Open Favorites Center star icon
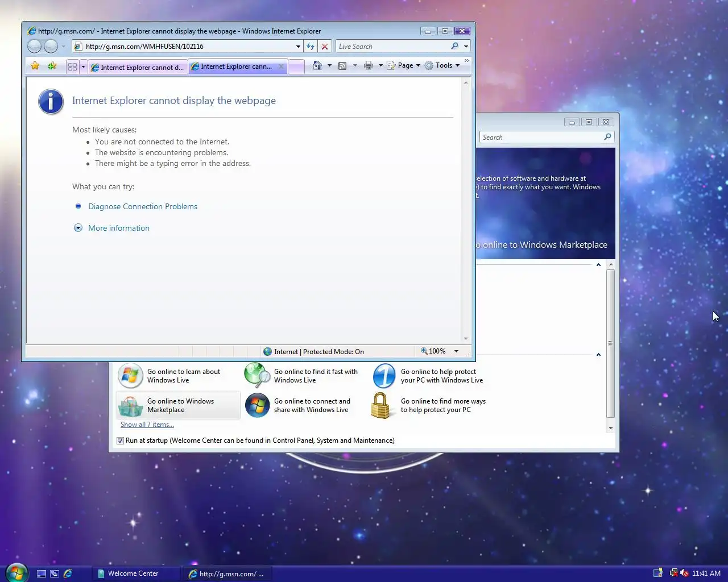 click(35, 66)
